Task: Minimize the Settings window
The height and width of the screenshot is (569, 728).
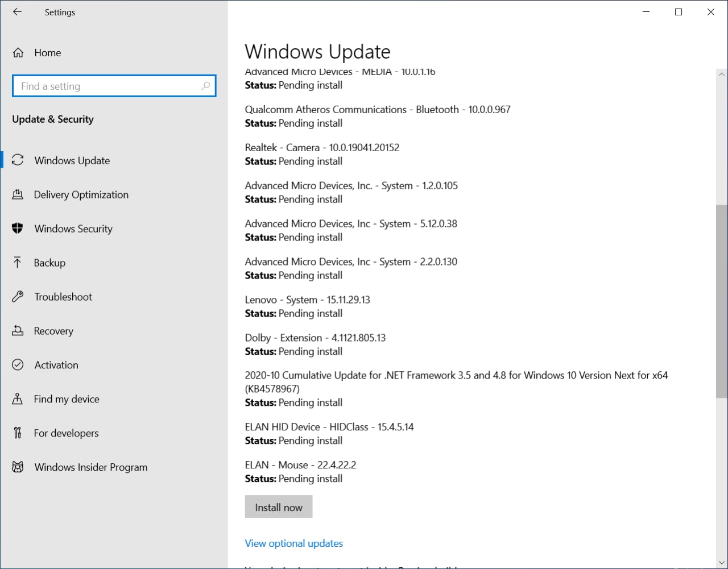Action: click(x=646, y=12)
